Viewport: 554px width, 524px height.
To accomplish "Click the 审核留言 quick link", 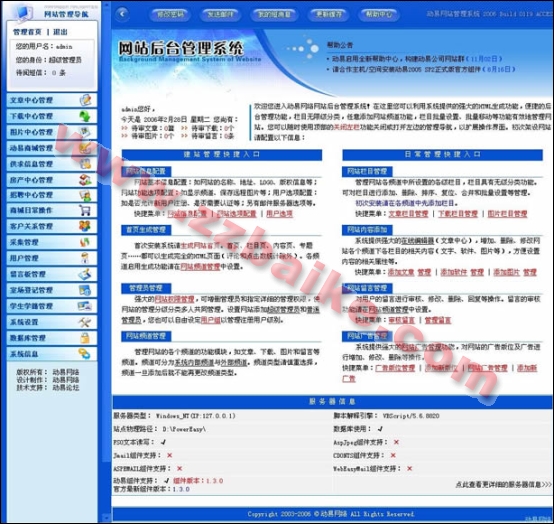I will (401, 320).
